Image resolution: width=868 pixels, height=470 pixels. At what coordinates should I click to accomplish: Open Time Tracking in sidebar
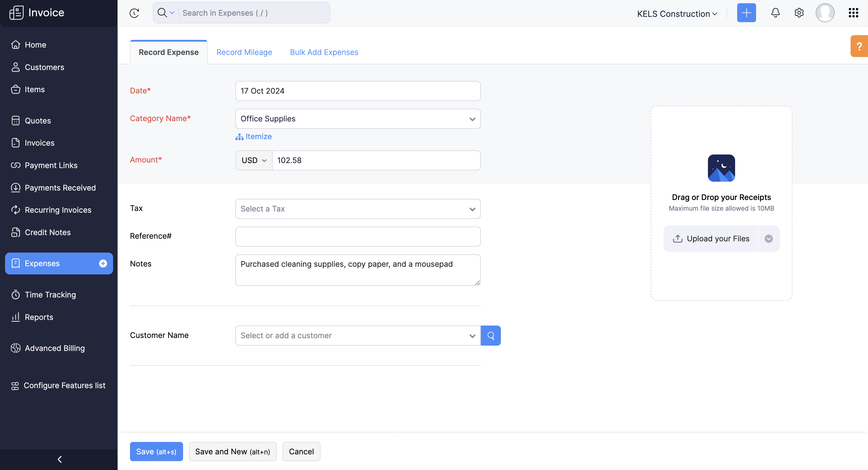tap(59, 295)
